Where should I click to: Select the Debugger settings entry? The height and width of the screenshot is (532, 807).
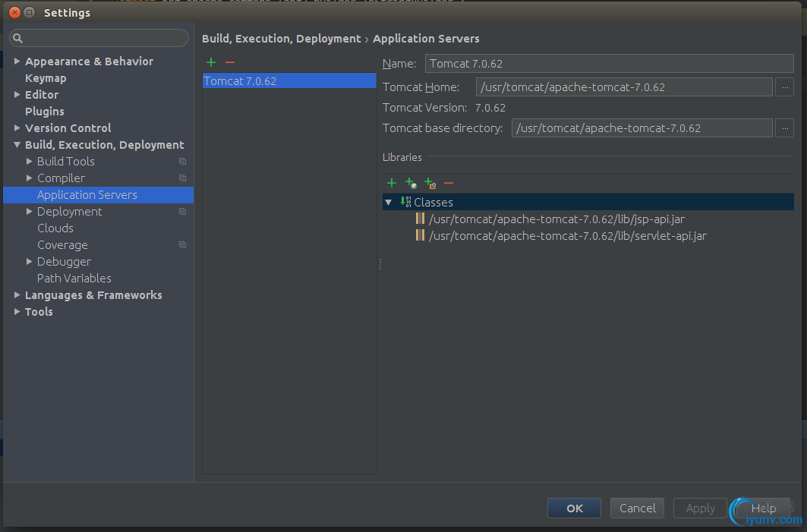(64, 262)
